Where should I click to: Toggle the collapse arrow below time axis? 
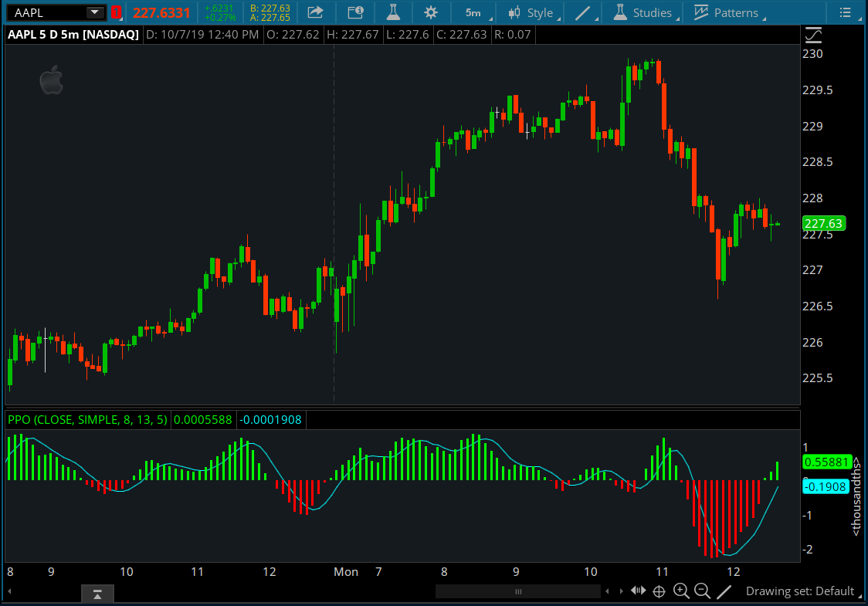98,593
